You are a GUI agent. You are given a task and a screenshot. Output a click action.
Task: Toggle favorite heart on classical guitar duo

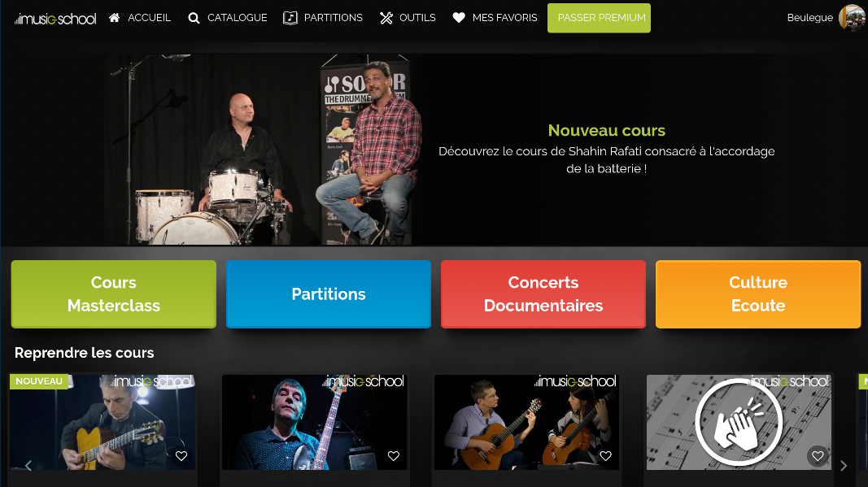pyautogui.click(x=605, y=456)
